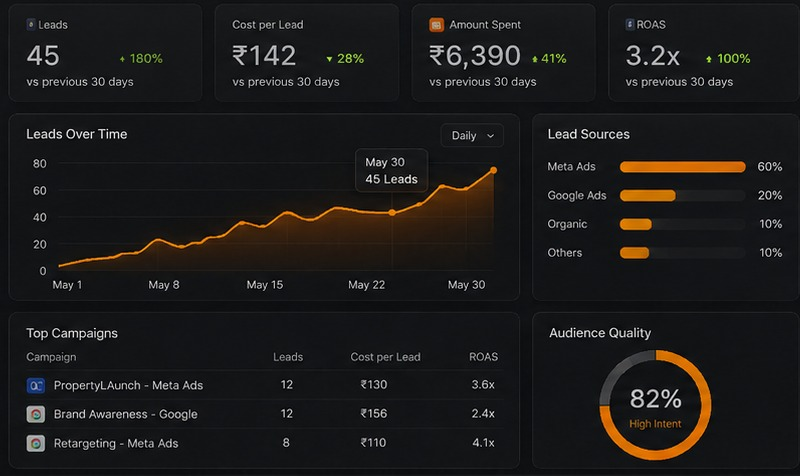Click the ₹156 cost per lead value
Image resolution: width=800 pixels, height=476 pixels.
pyautogui.click(x=373, y=414)
